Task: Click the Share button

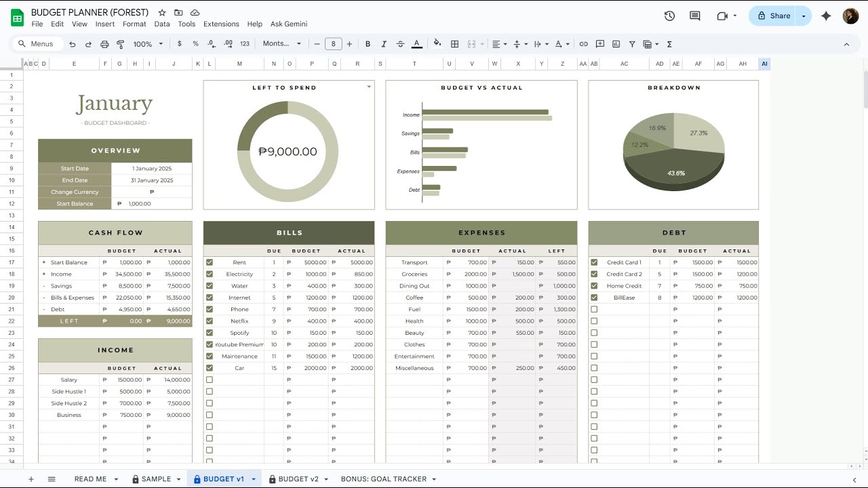Action: pyautogui.click(x=774, y=16)
